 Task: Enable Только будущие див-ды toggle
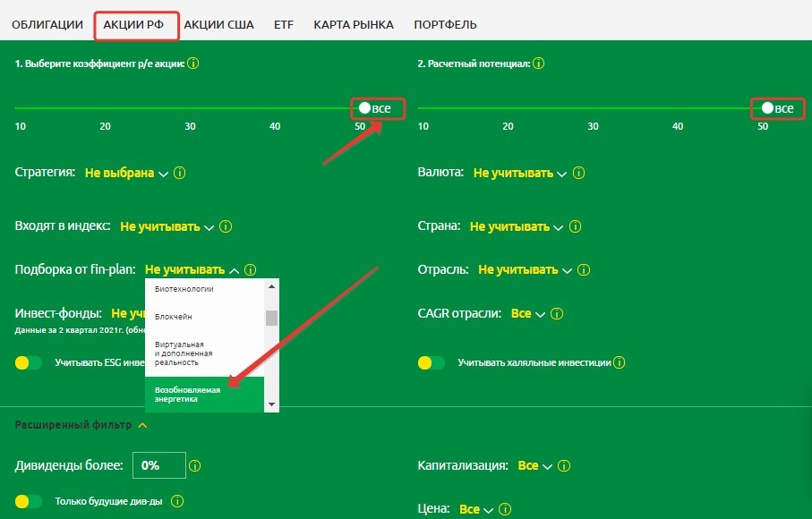[x=29, y=501]
